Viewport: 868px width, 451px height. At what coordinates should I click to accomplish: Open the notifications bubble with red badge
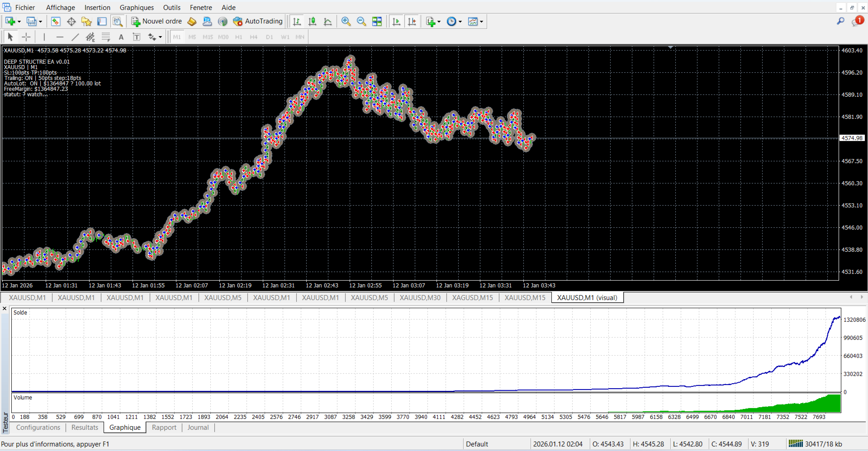tap(857, 21)
